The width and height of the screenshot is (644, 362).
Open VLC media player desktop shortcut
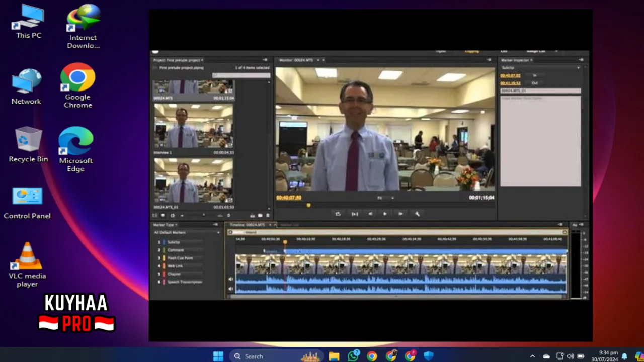coord(27,264)
